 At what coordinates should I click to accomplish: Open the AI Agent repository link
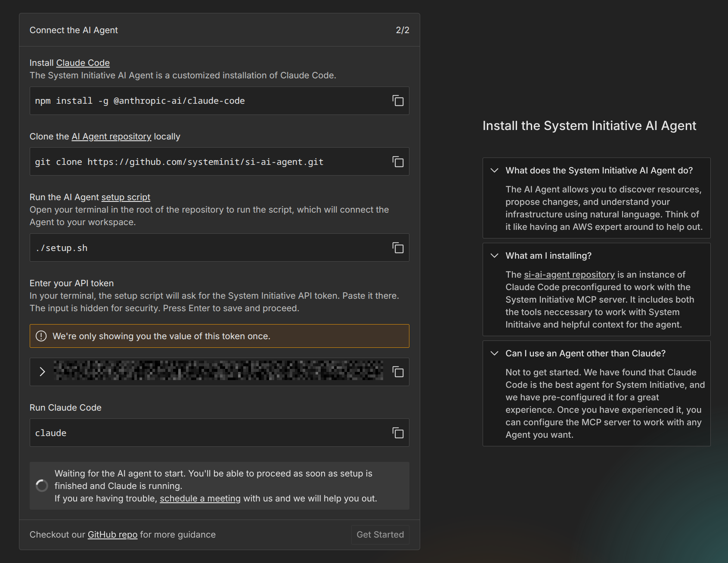pyautogui.click(x=111, y=136)
